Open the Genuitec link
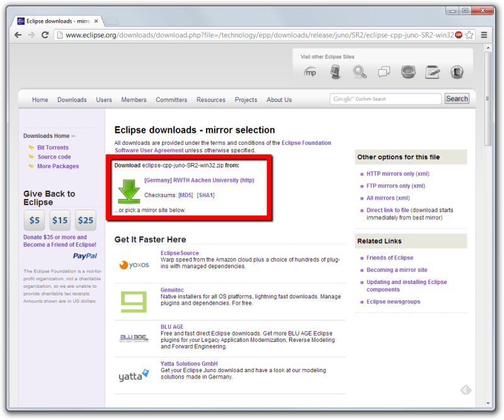This screenshot has width=504, height=420. click(x=172, y=290)
